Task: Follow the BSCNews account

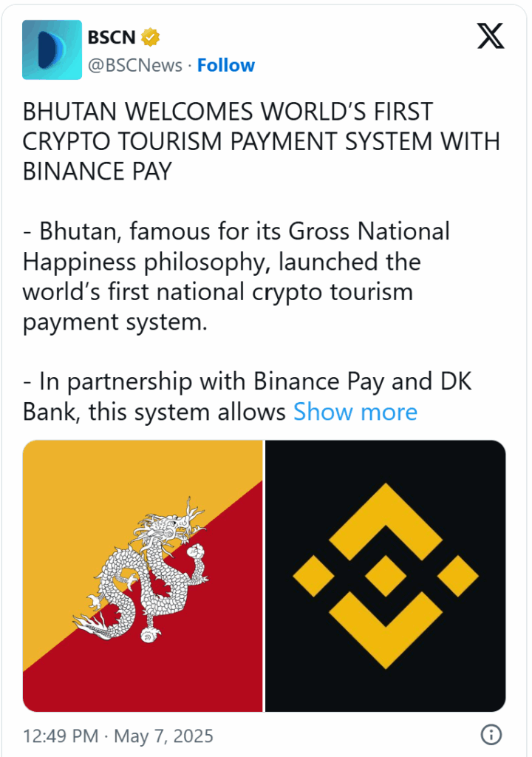Action: pos(226,65)
